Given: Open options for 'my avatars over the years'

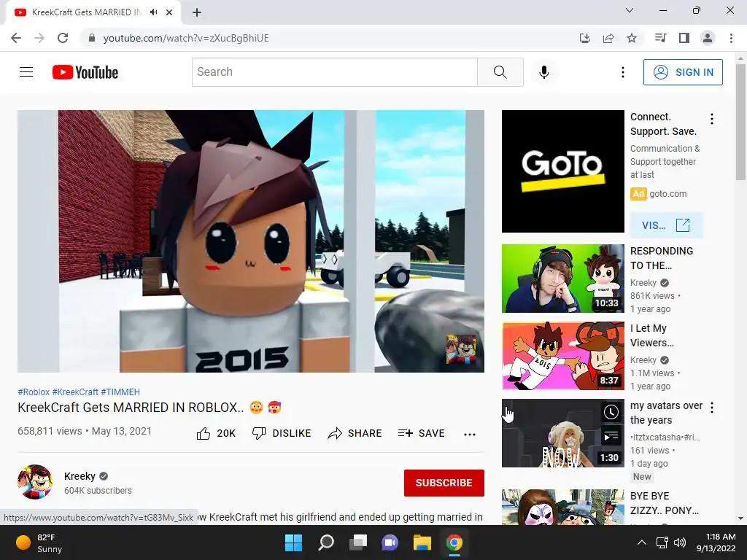Looking at the screenshot, I should click(x=712, y=408).
